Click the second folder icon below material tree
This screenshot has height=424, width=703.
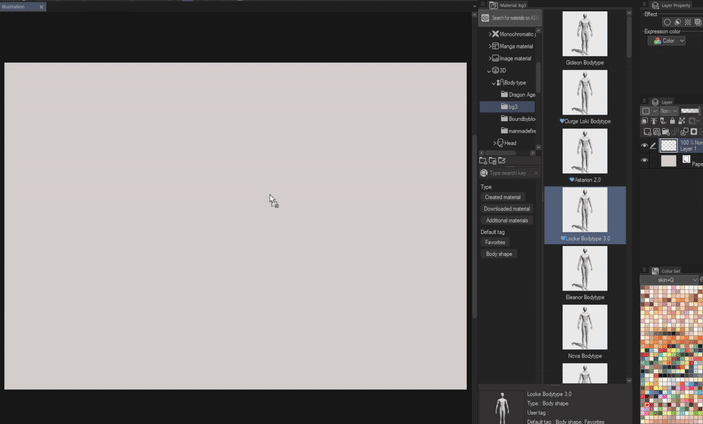[492, 160]
